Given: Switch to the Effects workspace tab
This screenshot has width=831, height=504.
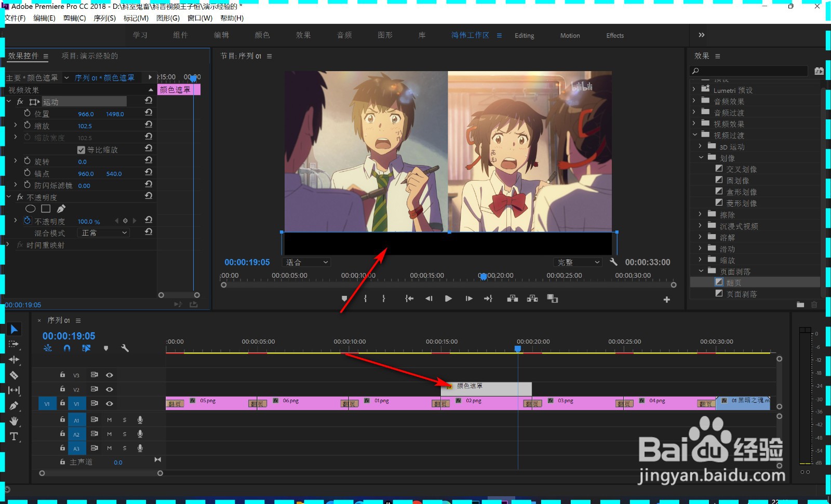Looking at the screenshot, I should [x=615, y=35].
